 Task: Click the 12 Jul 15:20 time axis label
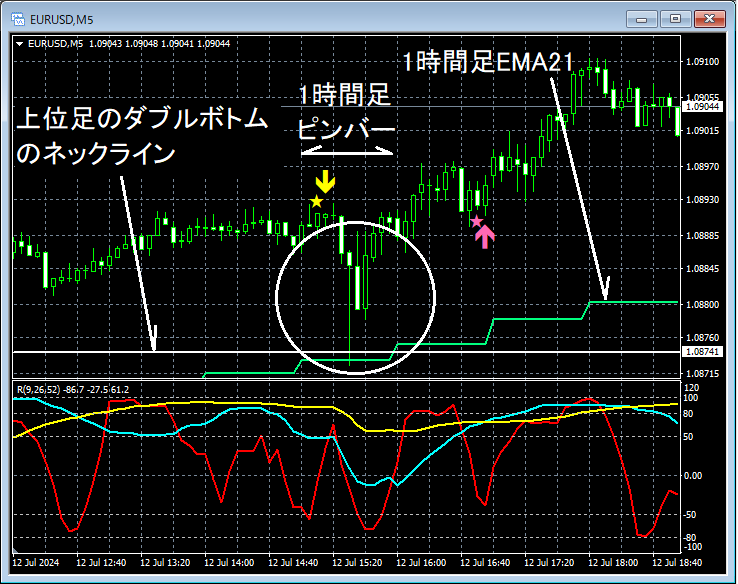click(357, 563)
